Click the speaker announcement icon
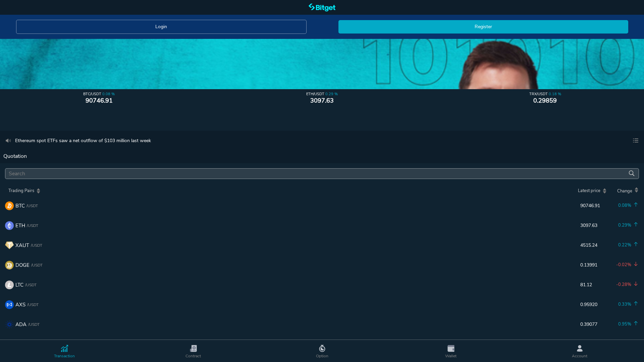644x362 pixels. (8, 141)
